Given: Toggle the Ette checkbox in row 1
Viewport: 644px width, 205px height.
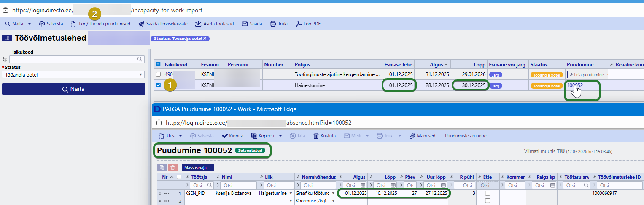Looking at the screenshot, I should click(487, 193).
